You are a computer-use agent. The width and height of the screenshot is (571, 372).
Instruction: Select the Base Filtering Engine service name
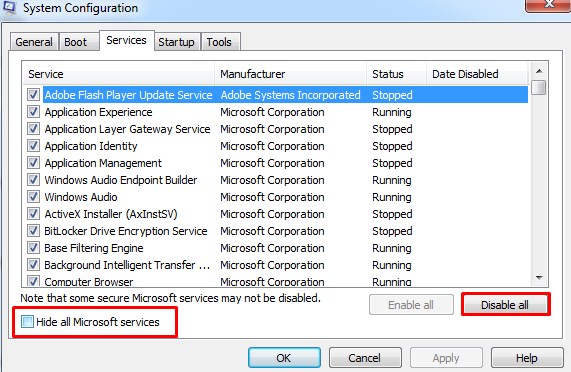coord(94,248)
